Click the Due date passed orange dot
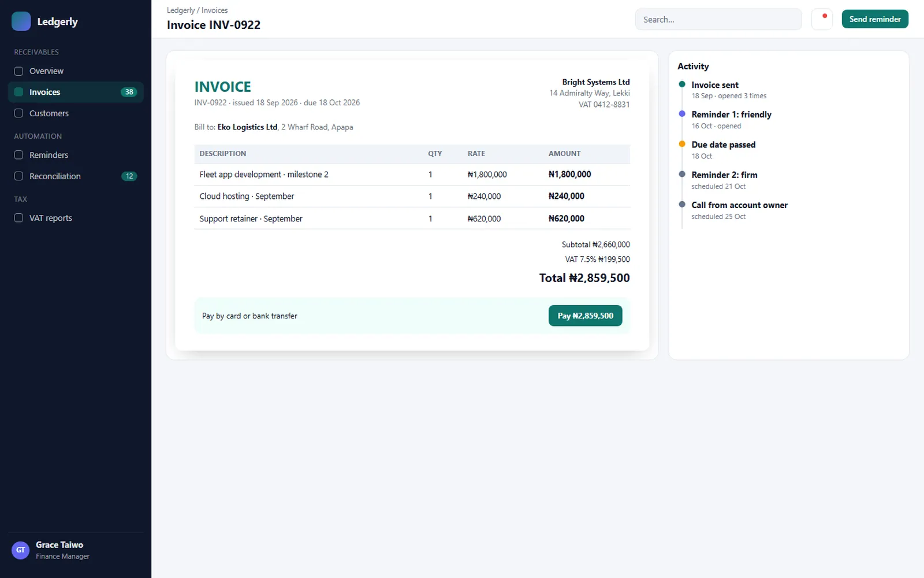This screenshot has height=578, width=924. [682, 144]
